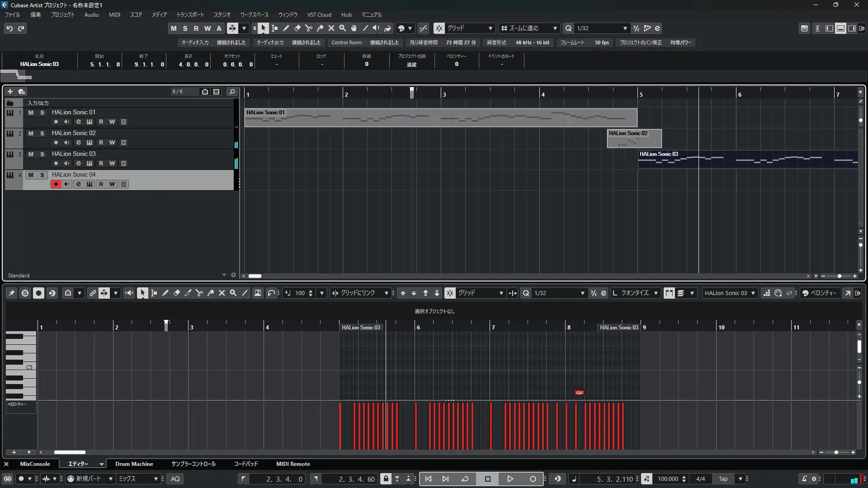Select the Zoom magnifier tool in top toolbar
This screenshot has height=488, width=868.
343,28
